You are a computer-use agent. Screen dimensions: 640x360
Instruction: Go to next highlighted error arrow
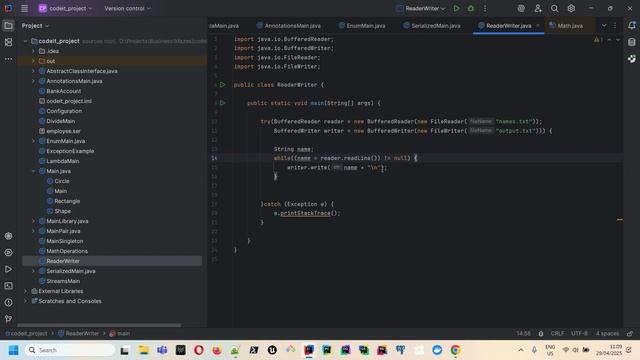[x=618, y=40]
